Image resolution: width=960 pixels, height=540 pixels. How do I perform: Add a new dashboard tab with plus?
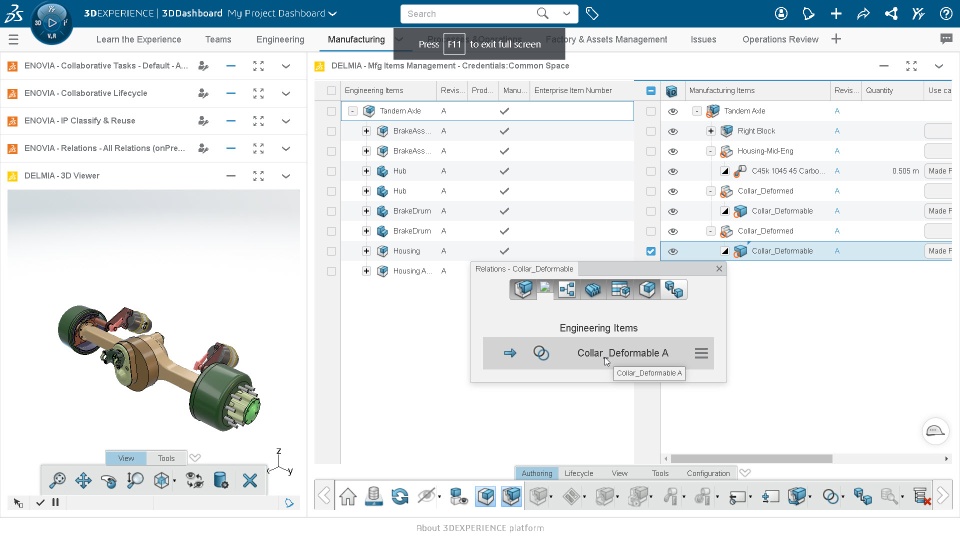(836, 39)
